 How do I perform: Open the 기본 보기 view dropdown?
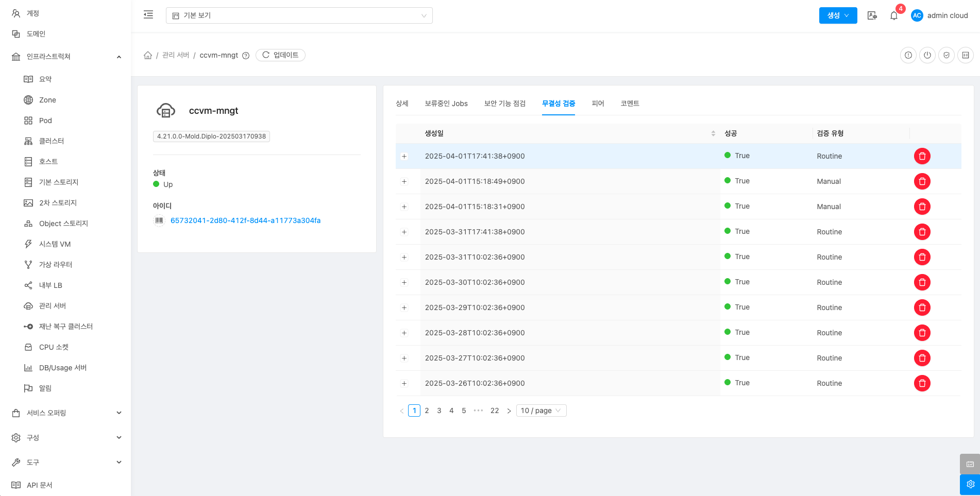point(299,15)
